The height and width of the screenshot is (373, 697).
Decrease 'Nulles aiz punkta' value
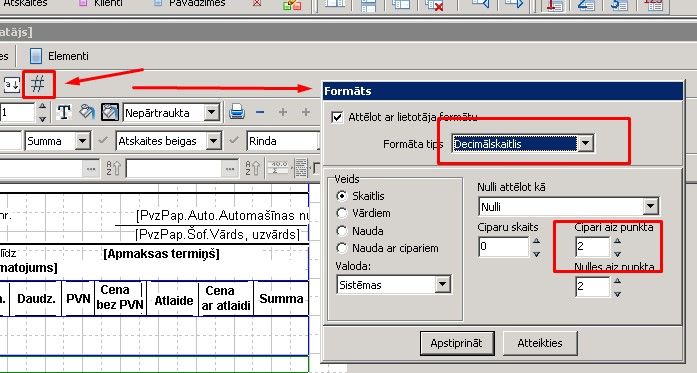[617, 294]
